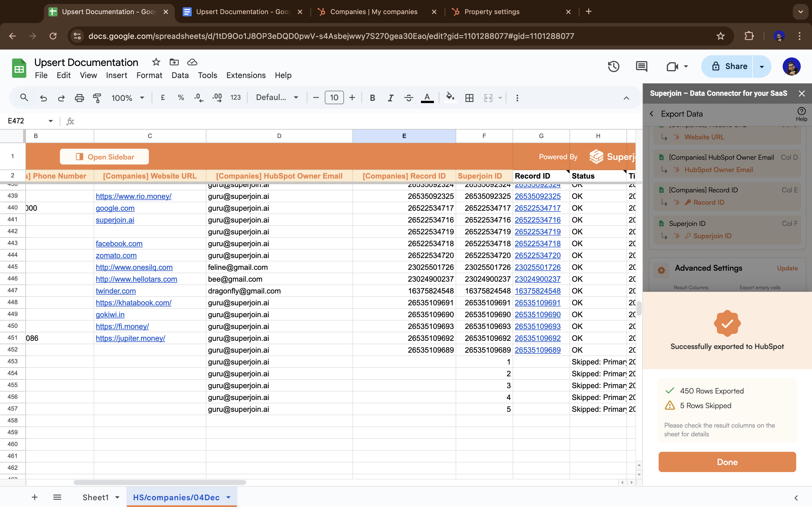Open Superjoin Help icon
812x507 pixels.
click(801, 114)
